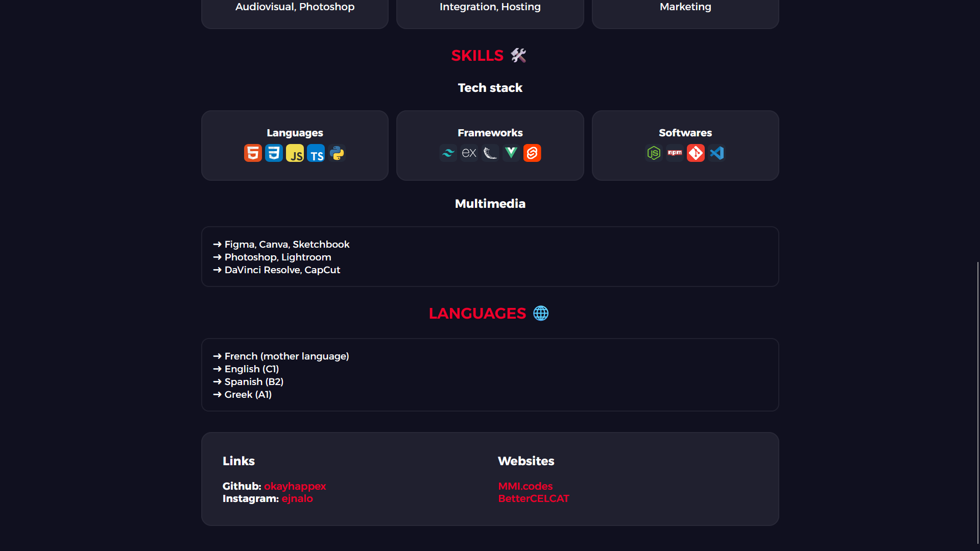Visit the MMI.codes website link
The image size is (980, 551).
pos(525,487)
